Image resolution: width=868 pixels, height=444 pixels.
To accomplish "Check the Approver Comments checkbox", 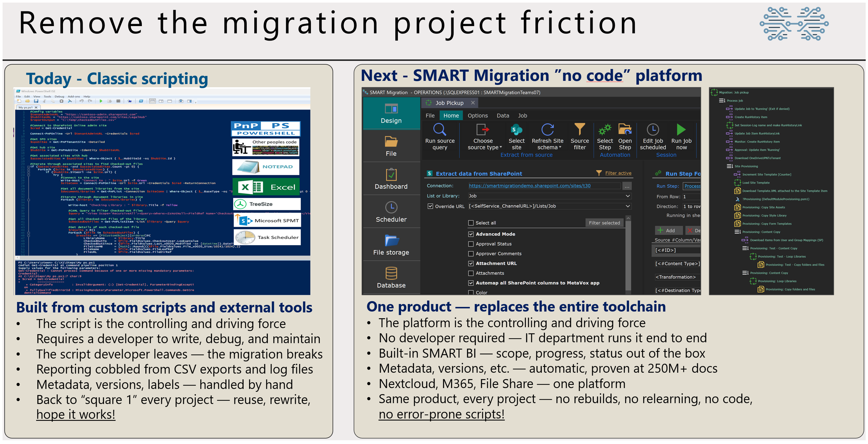I will click(470, 254).
